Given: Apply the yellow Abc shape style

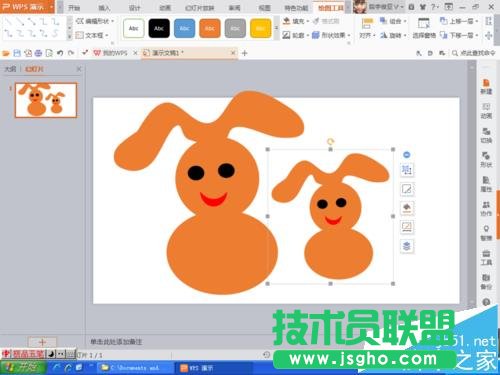Looking at the screenshot, I should pyautogui.click(x=260, y=28).
